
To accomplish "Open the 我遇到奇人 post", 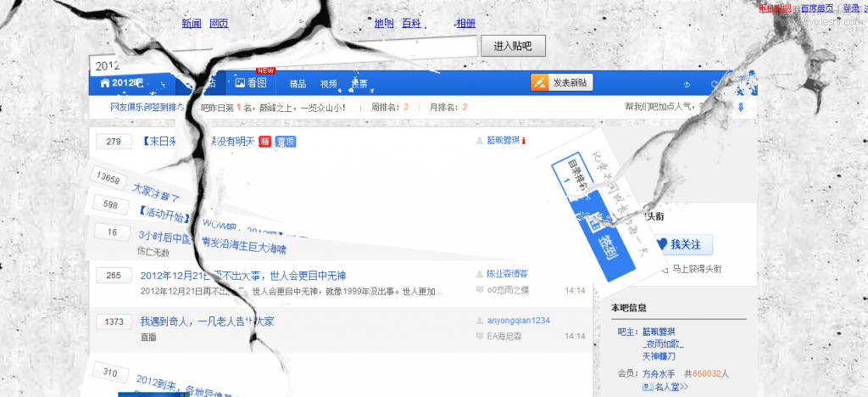I will [207, 322].
